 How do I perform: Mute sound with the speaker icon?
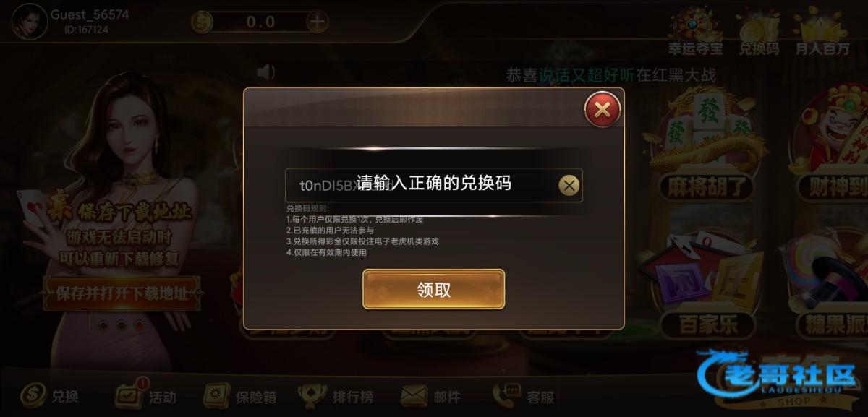click(x=266, y=72)
